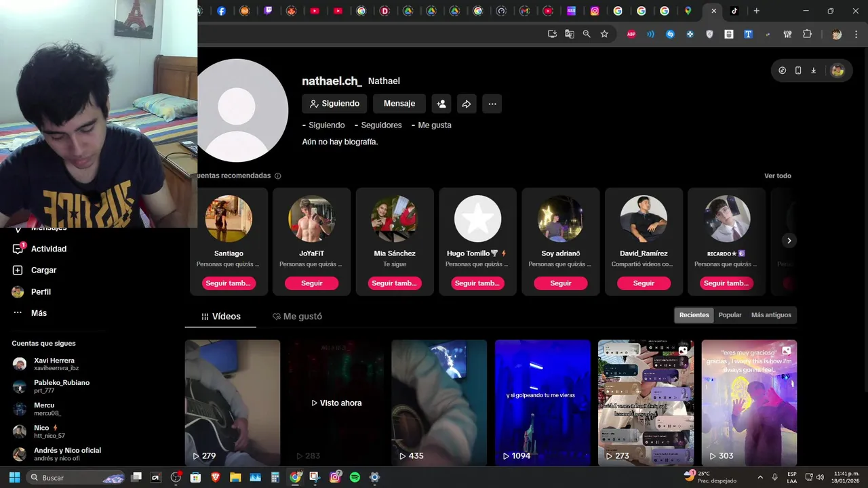Show hidden tray icons chevron
The image size is (868, 488).
(x=759, y=477)
